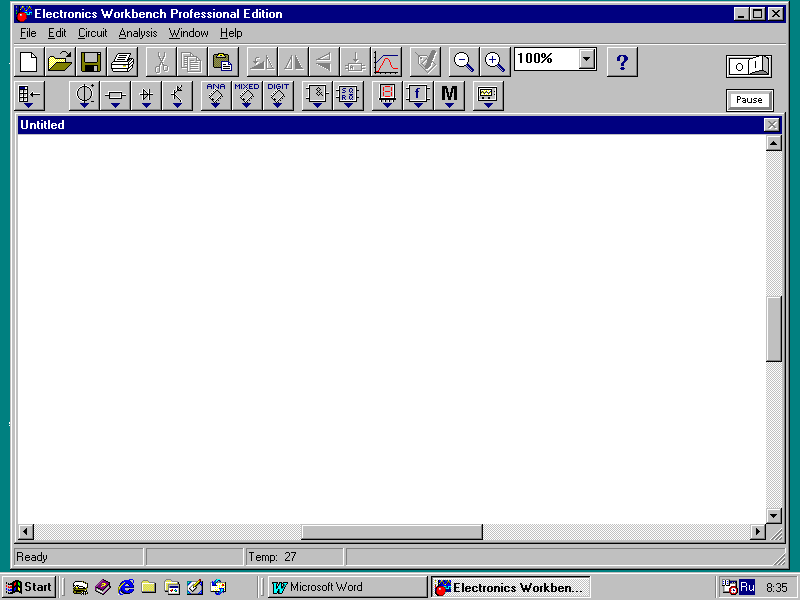Open the Logic Gates bin
The width and height of the screenshot is (800, 600).
coord(317,95)
